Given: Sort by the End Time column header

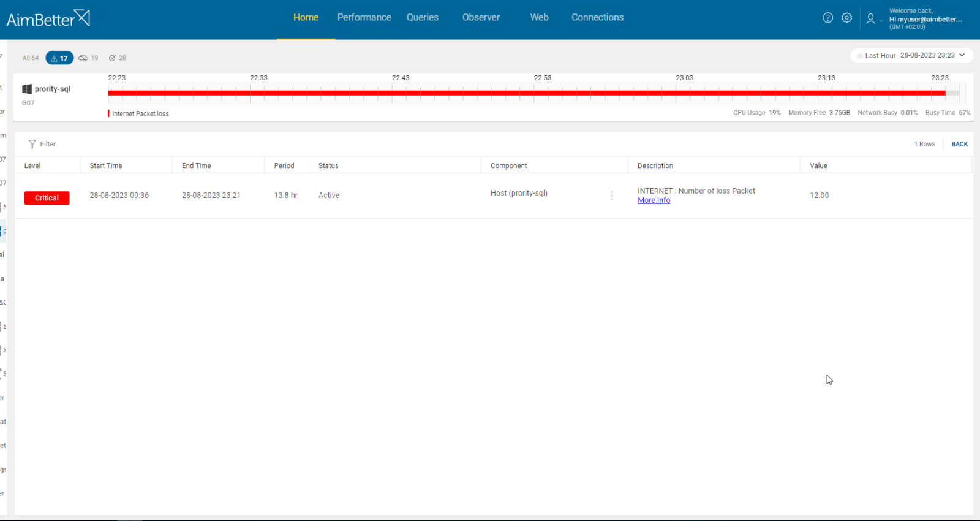Looking at the screenshot, I should pos(197,166).
